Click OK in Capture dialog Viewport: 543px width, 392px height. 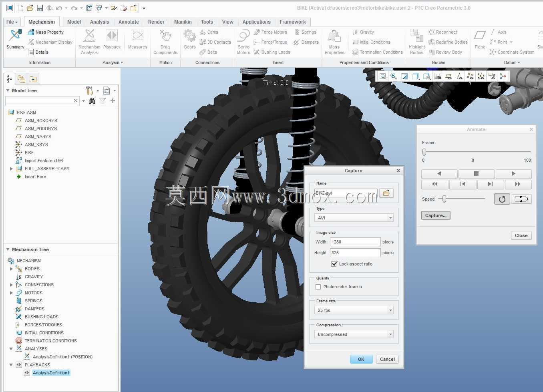coord(361,359)
